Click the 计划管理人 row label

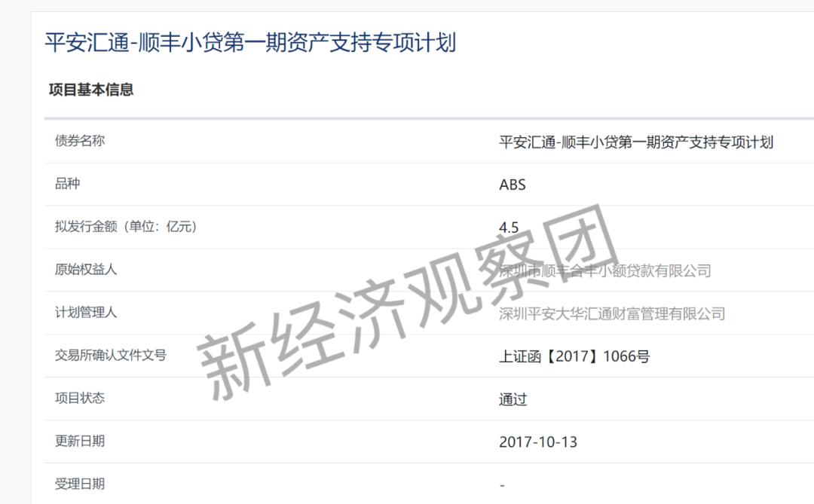tap(79, 313)
